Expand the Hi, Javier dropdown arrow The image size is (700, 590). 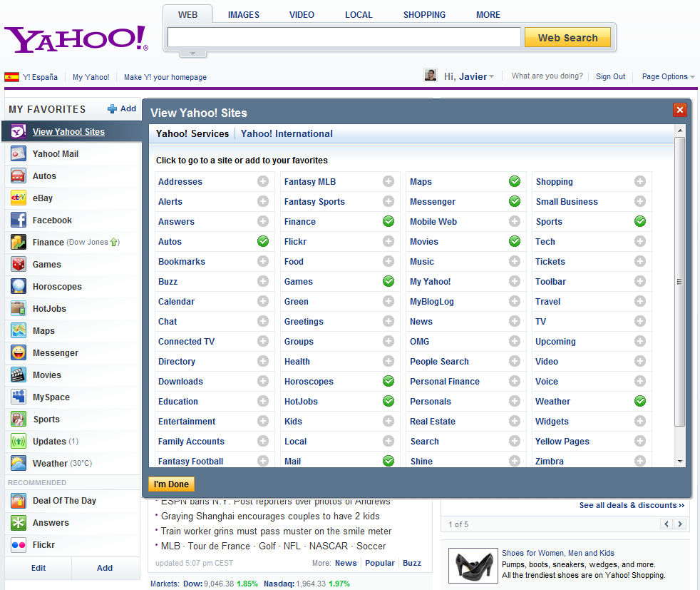click(492, 77)
